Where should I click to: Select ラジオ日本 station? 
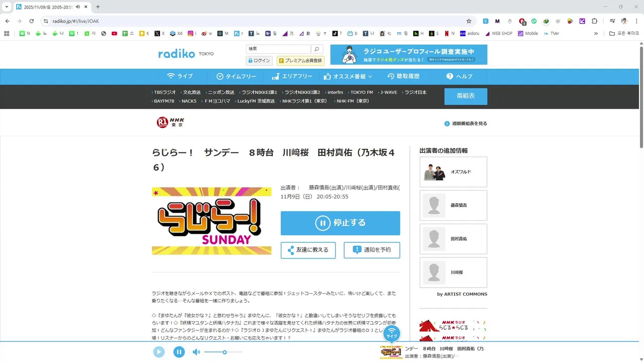pos(415,93)
